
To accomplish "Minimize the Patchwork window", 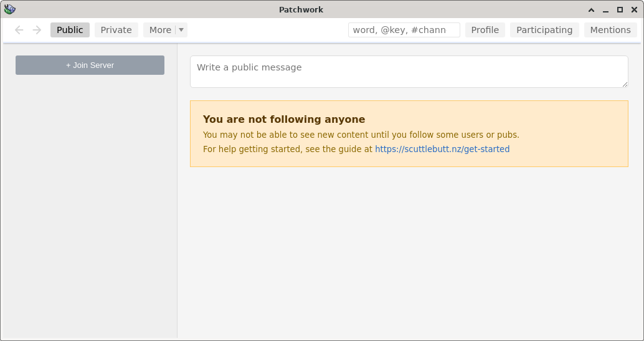I will coord(605,10).
